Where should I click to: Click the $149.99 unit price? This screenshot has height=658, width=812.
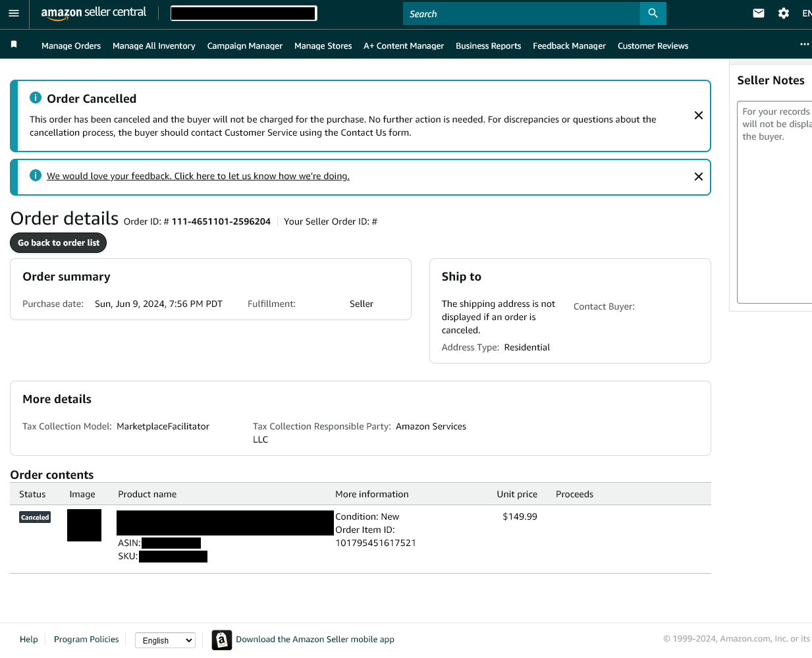click(520, 516)
